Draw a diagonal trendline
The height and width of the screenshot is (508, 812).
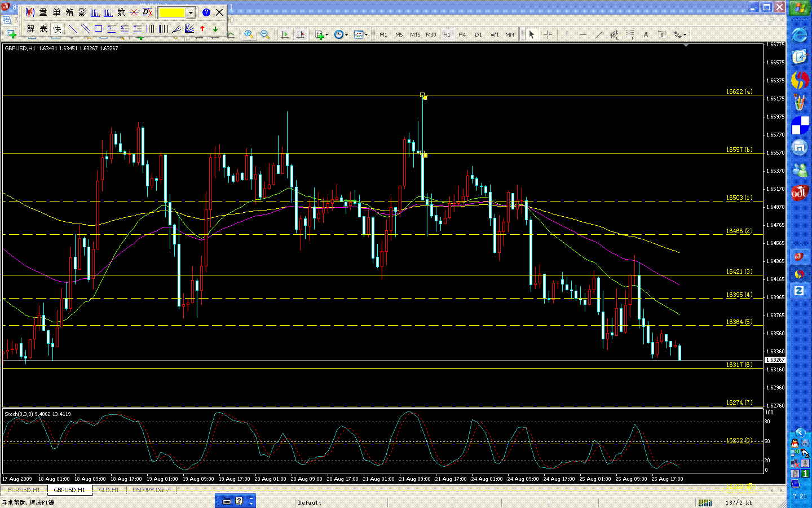click(x=598, y=34)
